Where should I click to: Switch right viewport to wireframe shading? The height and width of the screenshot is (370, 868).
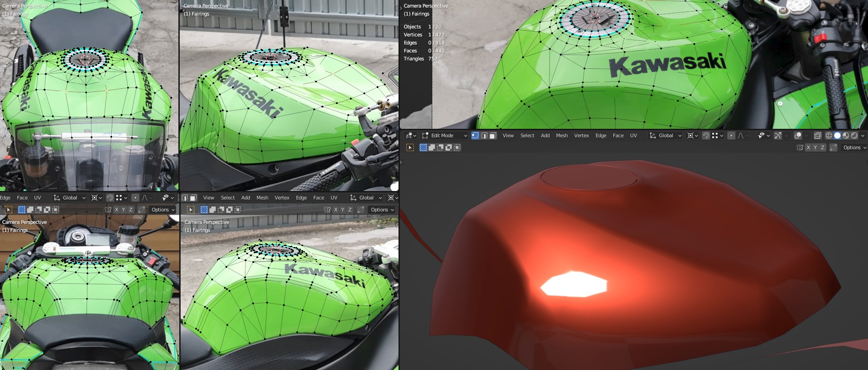(829, 135)
